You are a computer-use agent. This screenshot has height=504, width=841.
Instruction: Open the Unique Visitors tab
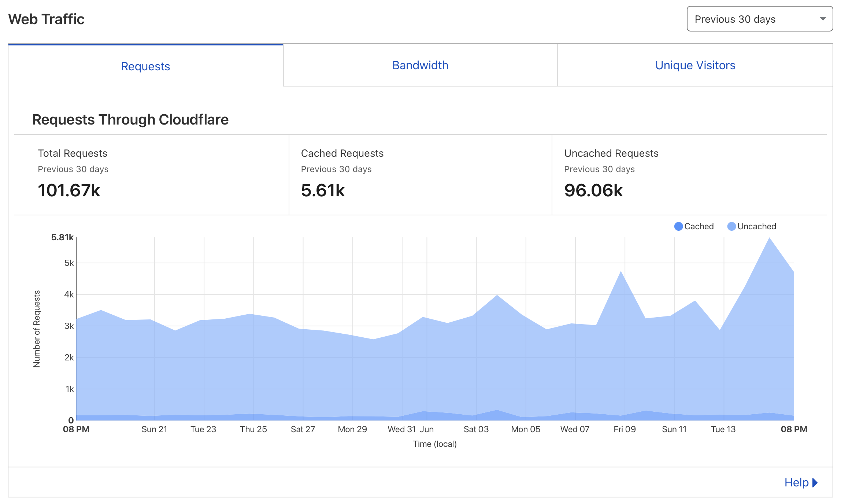click(x=695, y=65)
